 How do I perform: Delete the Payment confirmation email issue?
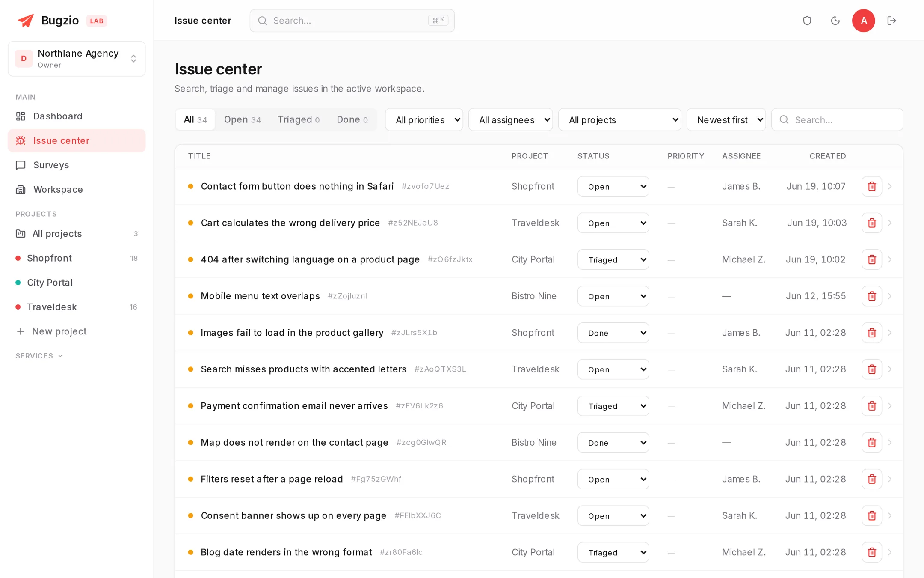[x=872, y=406]
